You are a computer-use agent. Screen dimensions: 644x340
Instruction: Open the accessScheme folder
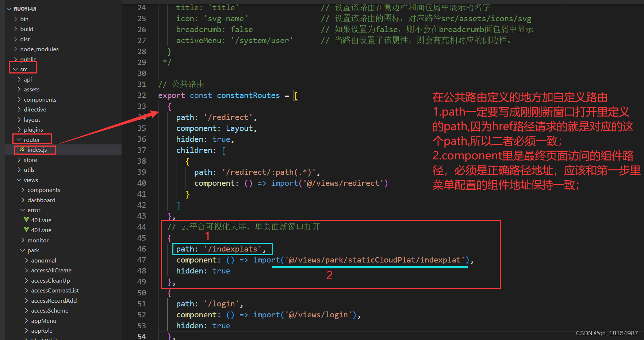50,310
